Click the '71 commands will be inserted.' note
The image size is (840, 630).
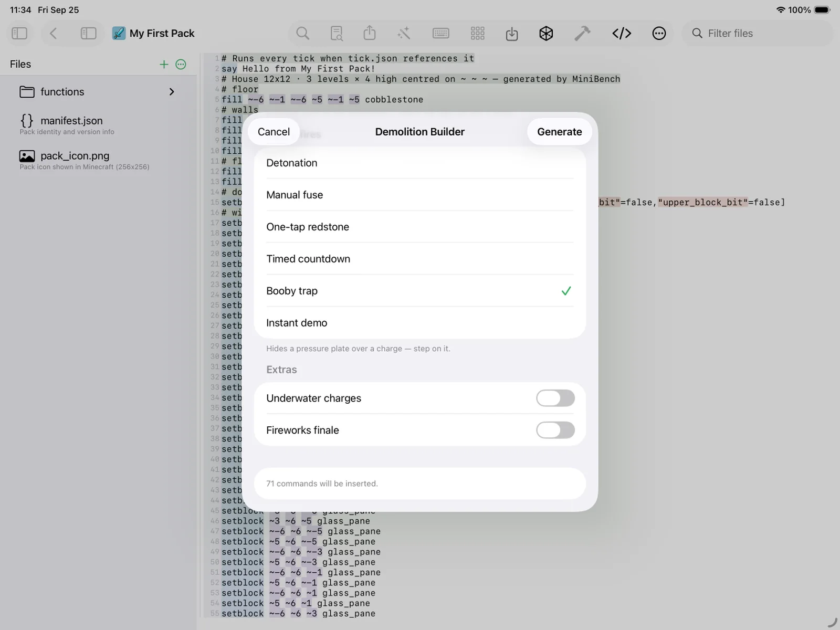tap(322, 484)
